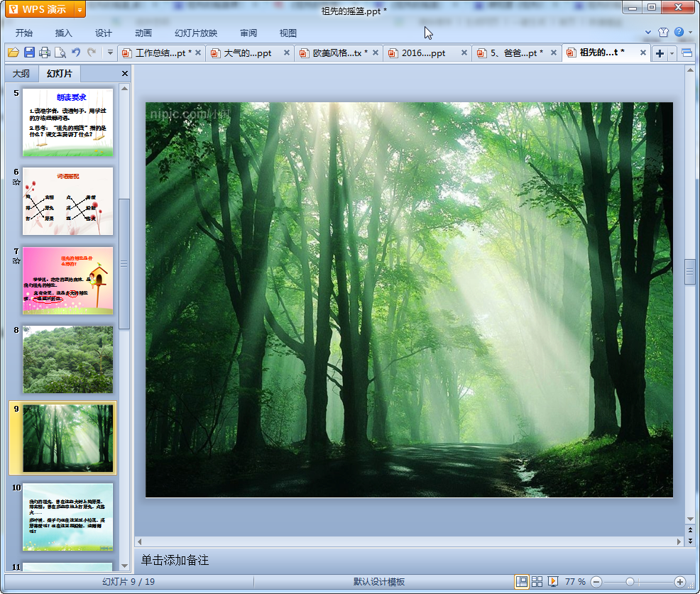Click the window list icon beside tabs
Viewport: 700px width, 594px height.
click(687, 53)
